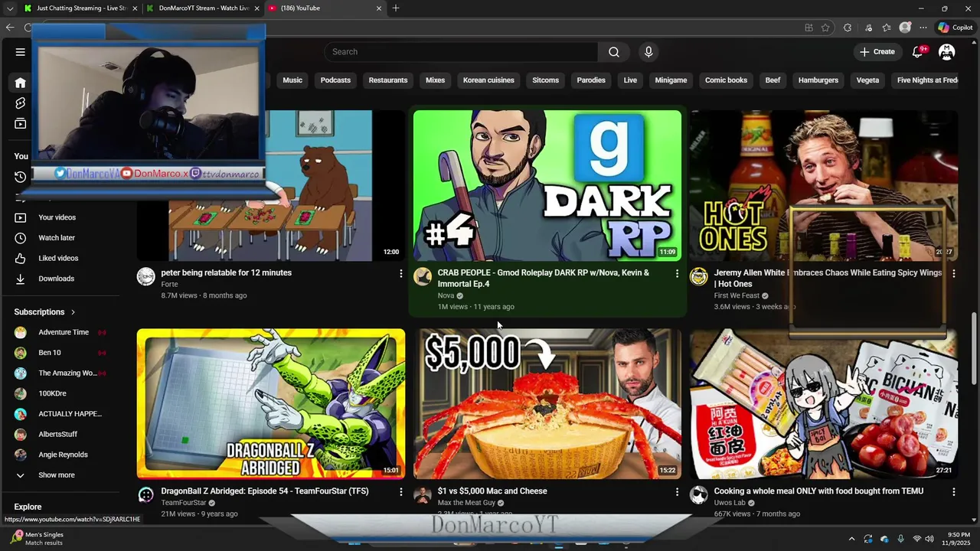Open options menu for TEMU cooking video

[x=953, y=492]
